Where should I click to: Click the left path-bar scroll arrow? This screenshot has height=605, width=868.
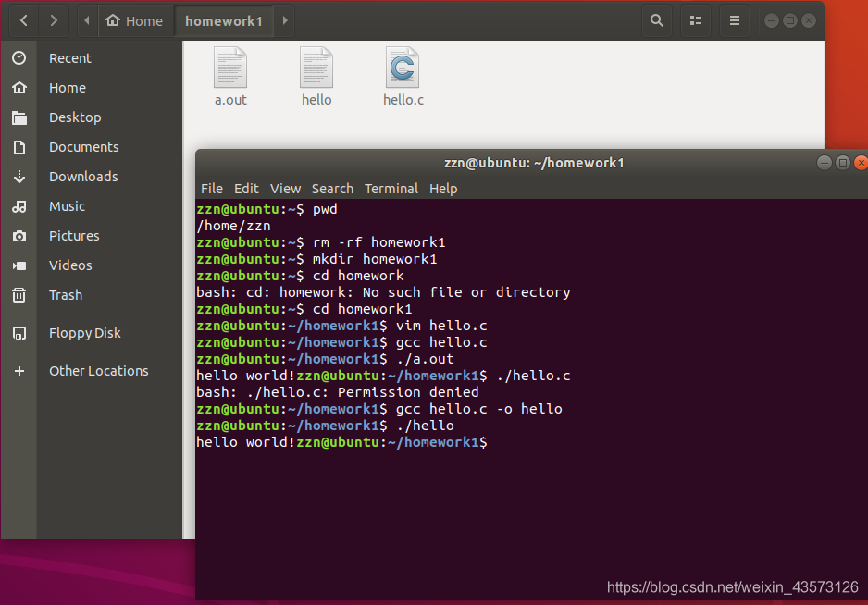pyautogui.click(x=87, y=21)
